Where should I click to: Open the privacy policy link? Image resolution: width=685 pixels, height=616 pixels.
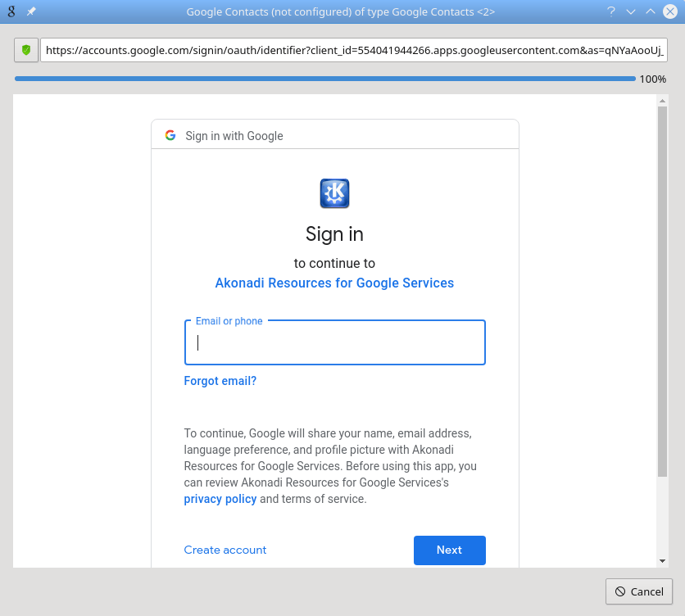(x=220, y=498)
